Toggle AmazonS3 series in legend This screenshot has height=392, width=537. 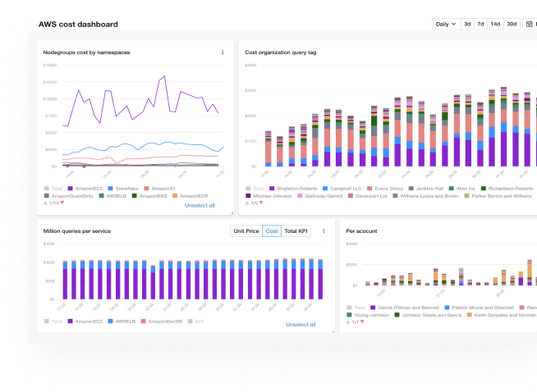click(159, 189)
